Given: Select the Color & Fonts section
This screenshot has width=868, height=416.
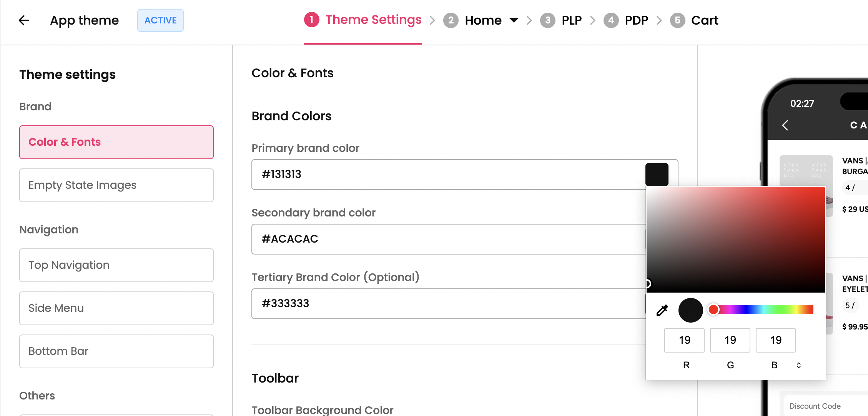Looking at the screenshot, I should pos(116,142).
